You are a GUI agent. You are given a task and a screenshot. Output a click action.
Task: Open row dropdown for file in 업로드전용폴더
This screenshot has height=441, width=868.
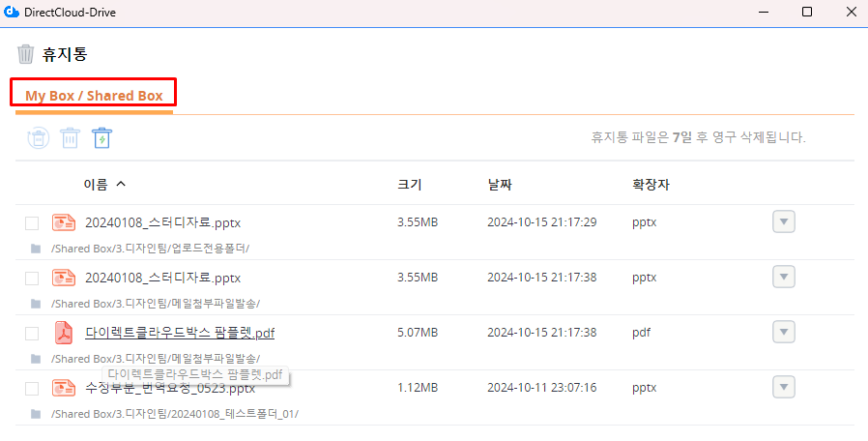coord(784,222)
